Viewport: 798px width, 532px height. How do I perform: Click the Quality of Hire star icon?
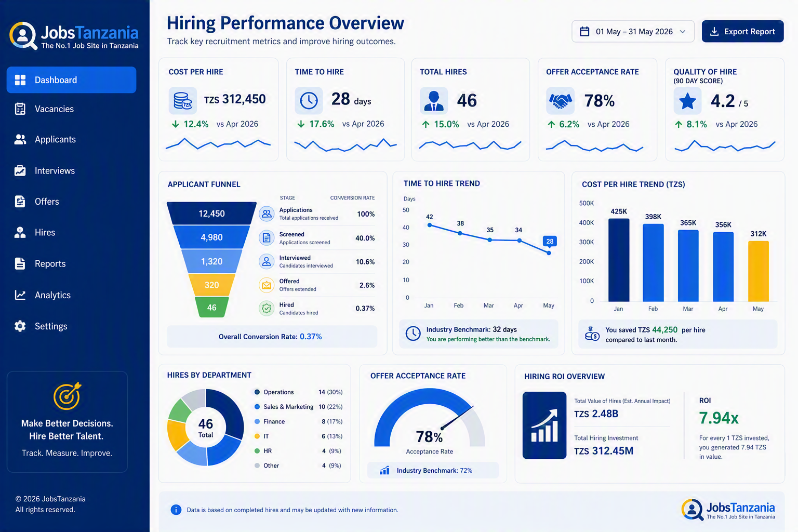click(x=687, y=101)
